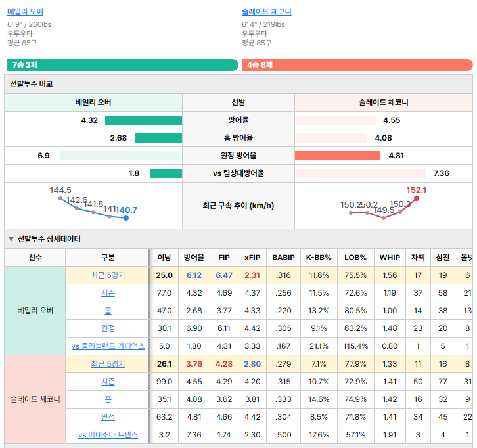This screenshot has height=448, width=477.
Task: Click the 슬레이드 체코니 cell in detail table
Action: [x=35, y=399]
